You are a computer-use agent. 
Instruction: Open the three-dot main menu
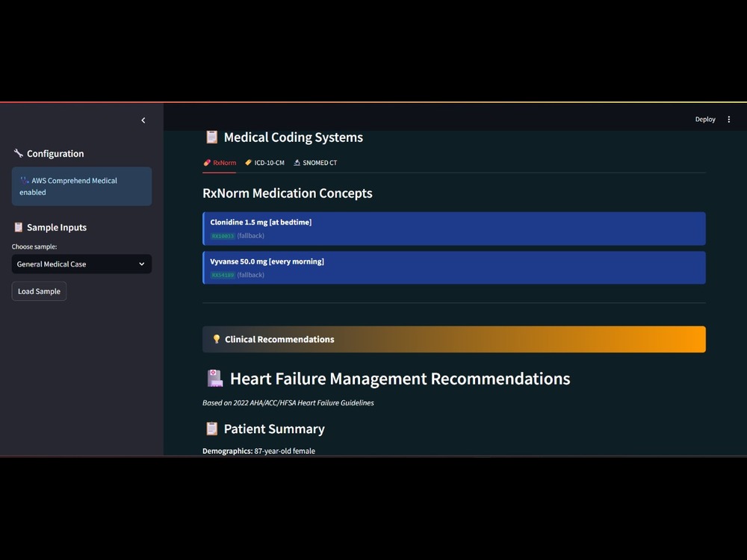pos(728,119)
